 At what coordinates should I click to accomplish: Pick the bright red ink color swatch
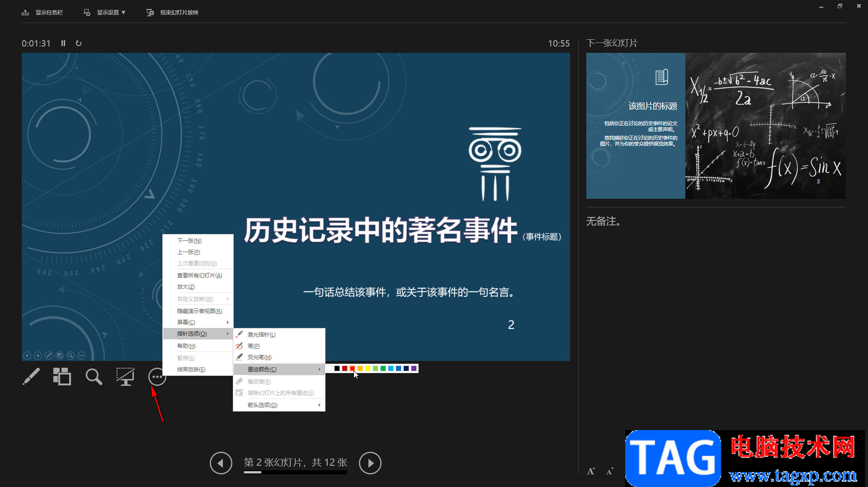tap(353, 369)
